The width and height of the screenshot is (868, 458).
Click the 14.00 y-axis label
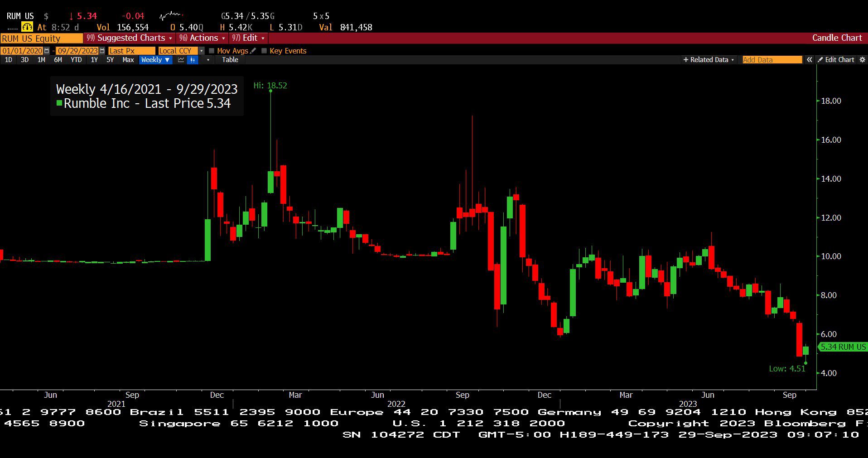831,179
